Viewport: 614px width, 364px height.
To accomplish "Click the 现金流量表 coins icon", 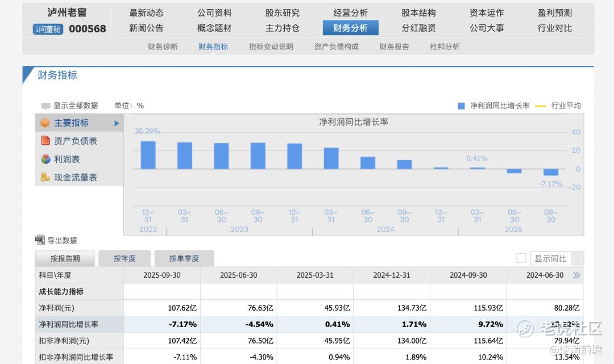I will 45,177.
